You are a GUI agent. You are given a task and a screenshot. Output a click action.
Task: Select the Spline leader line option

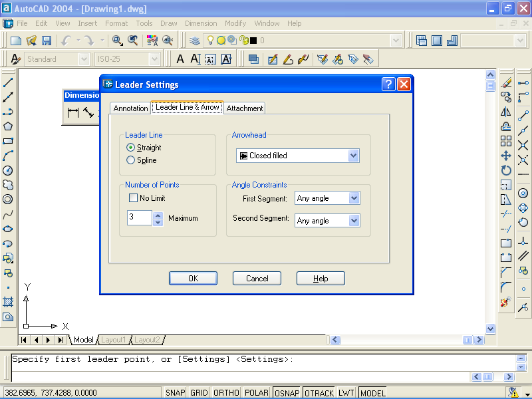142,160
